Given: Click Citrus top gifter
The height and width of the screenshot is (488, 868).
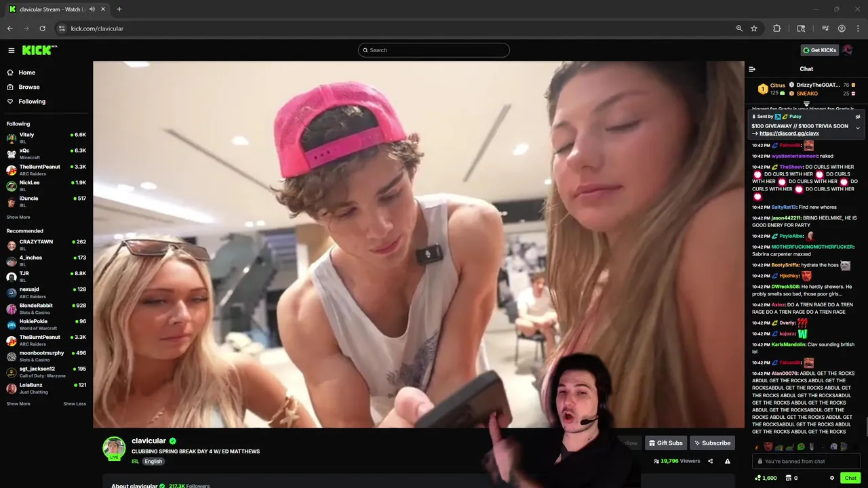Looking at the screenshot, I should point(772,89).
